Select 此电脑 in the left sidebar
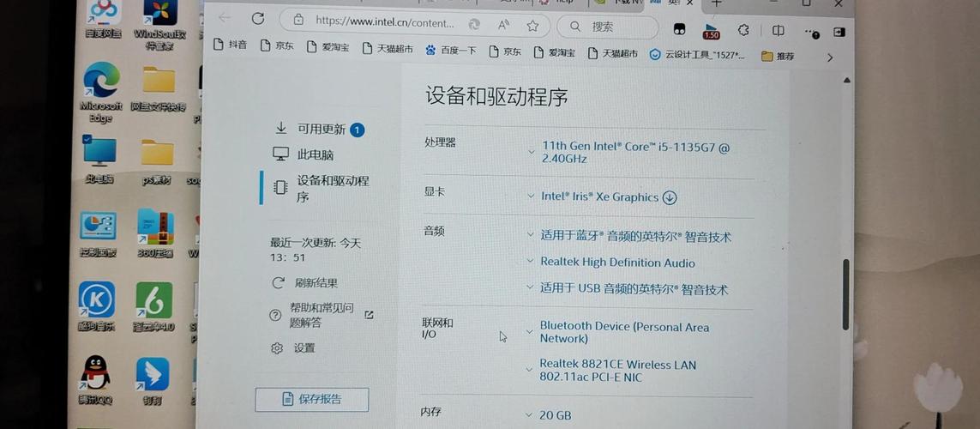Image resolution: width=980 pixels, height=429 pixels. (314, 154)
